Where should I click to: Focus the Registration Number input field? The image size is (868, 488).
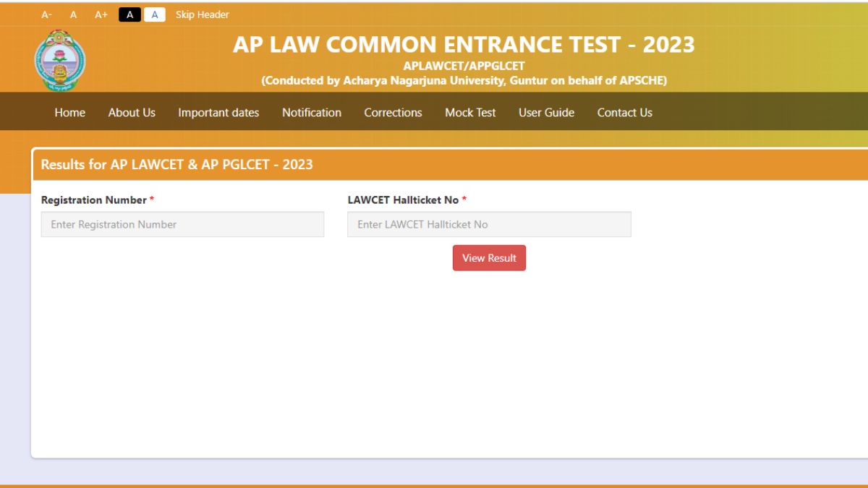pos(182,224)
